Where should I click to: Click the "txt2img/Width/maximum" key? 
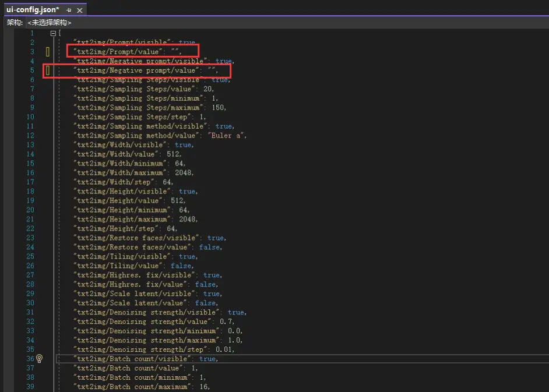(x=119, y=172)
